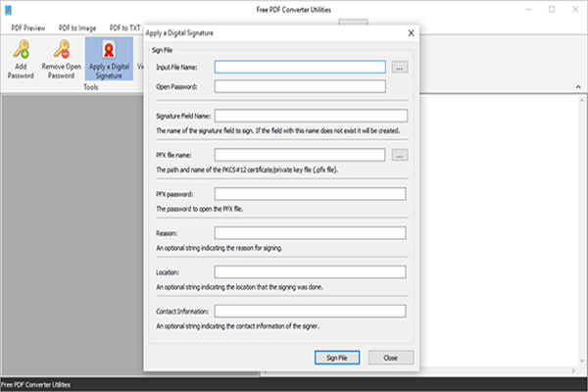The height and width of the screenshot is (392, 588).
Task: Click the Contact Information field
Action: [311, 312]
